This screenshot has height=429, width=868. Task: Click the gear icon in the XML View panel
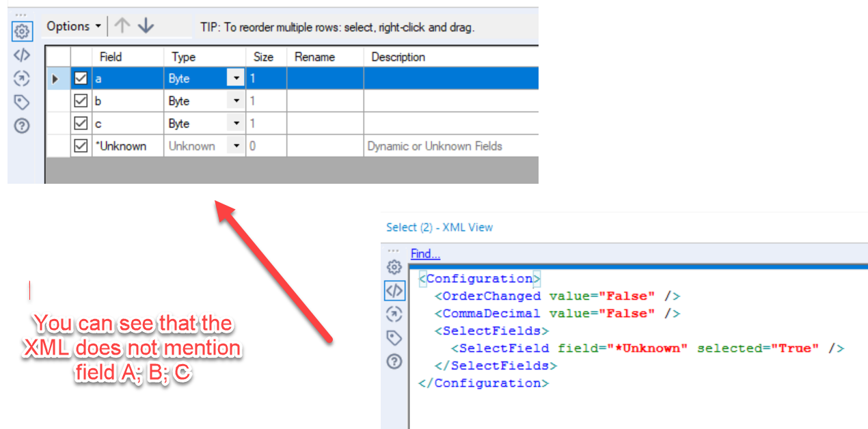pyautogui.click(x=394, y=268)
